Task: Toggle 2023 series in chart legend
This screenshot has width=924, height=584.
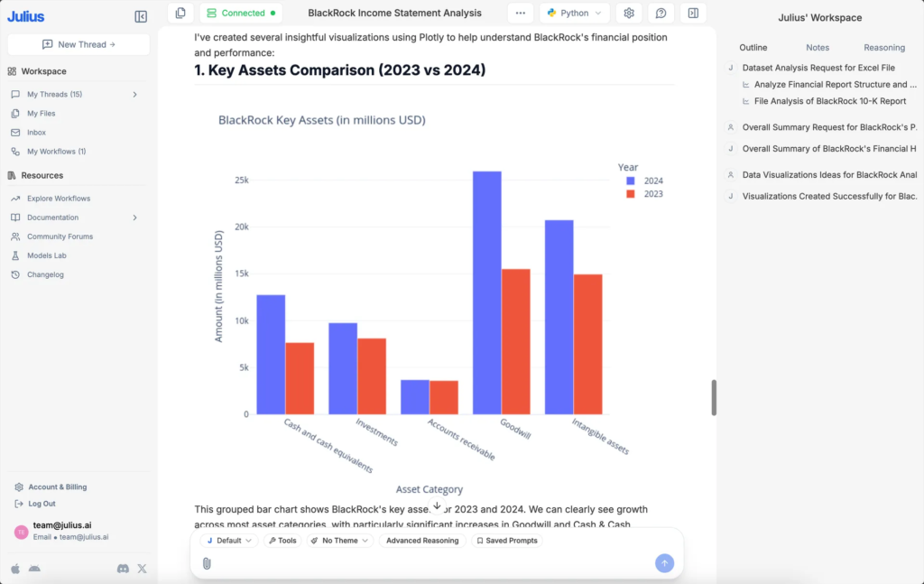Action: coord(645,194)
